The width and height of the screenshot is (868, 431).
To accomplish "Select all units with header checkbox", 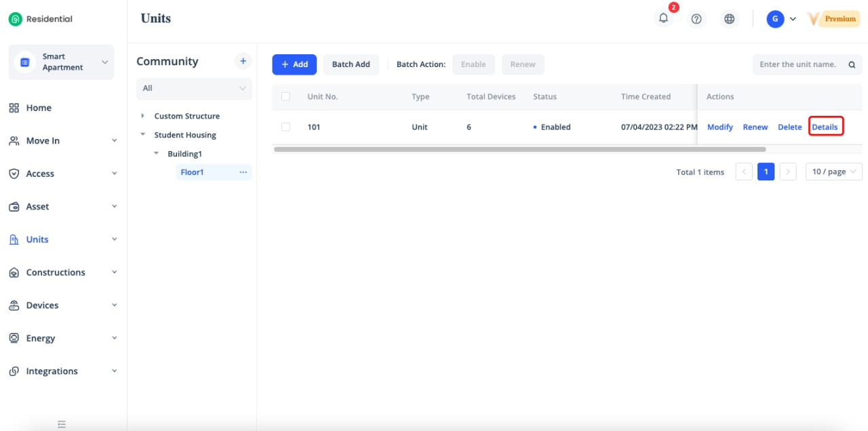I will [285, 96].
